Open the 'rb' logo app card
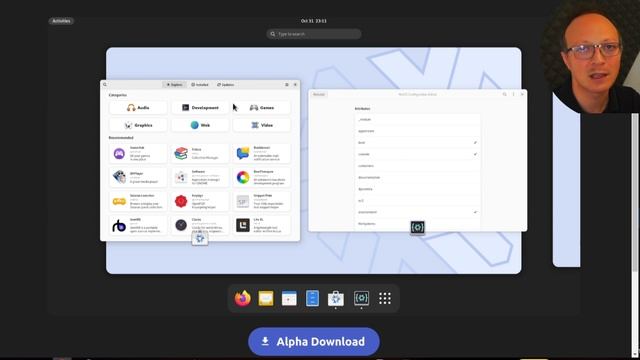Screen dimensions: 640x360 138,225
